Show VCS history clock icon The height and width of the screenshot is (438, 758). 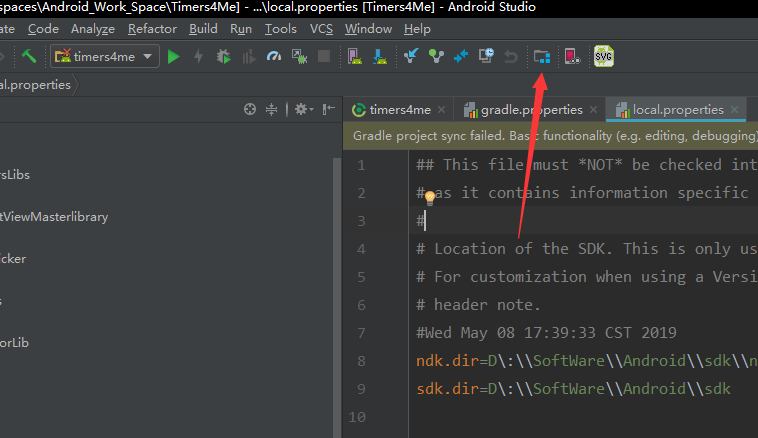486,56
